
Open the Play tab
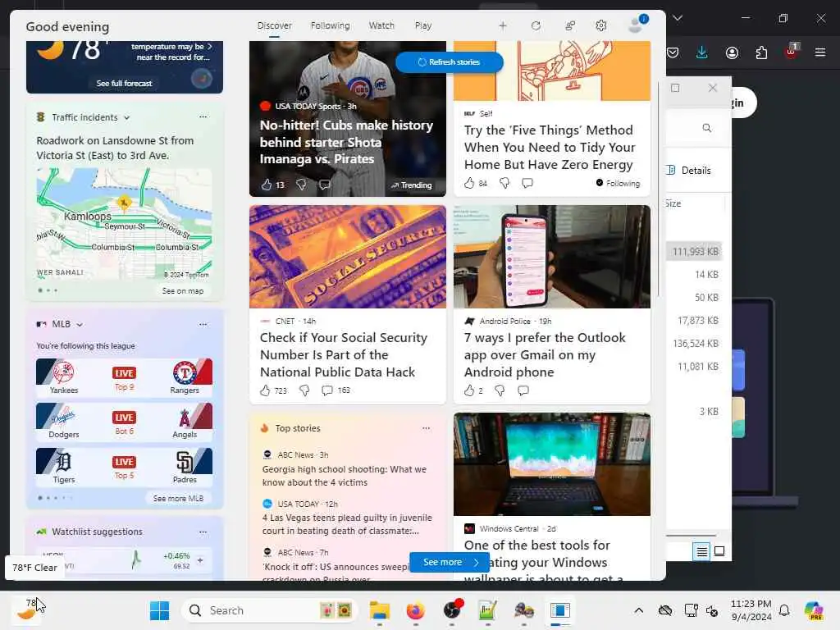coord(422,25)
